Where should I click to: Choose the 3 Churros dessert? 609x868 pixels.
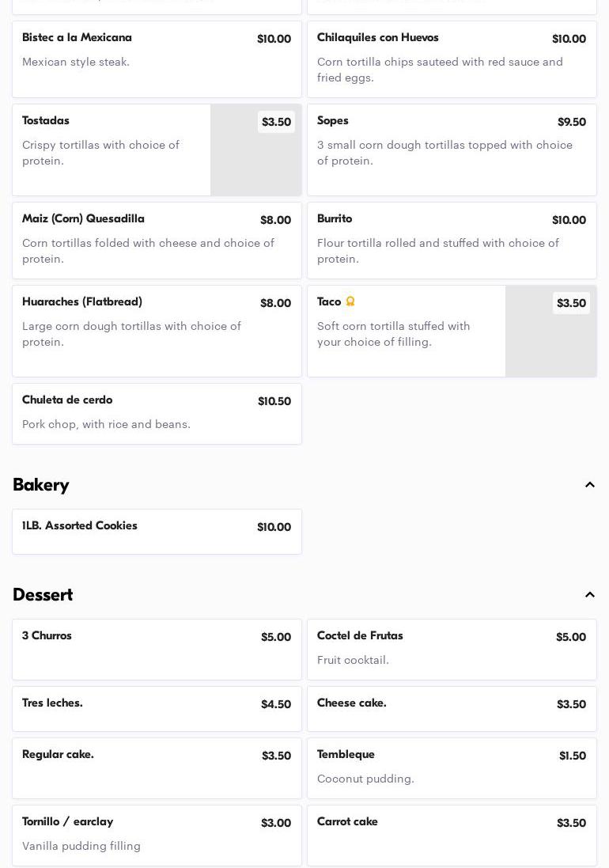(x=157, y=649)
